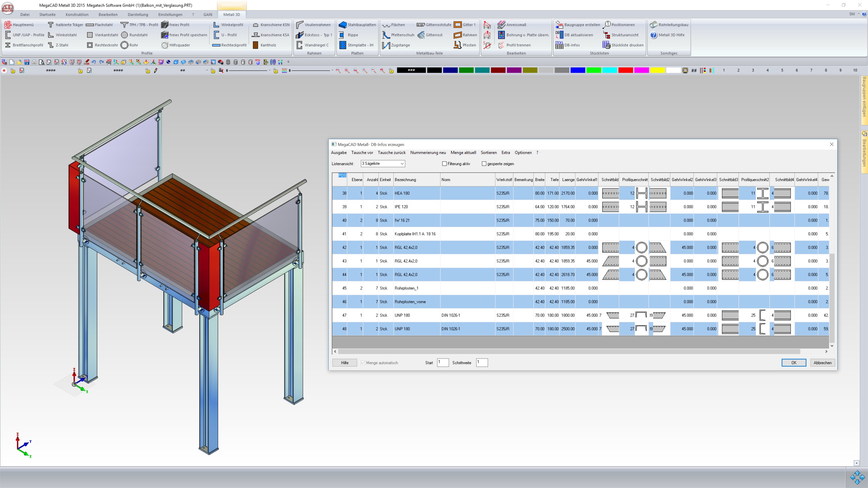The height and width of the screenshot is (488, 868).
Task: Pick the Winkelstahl profile
Action: tap(62, 35)
